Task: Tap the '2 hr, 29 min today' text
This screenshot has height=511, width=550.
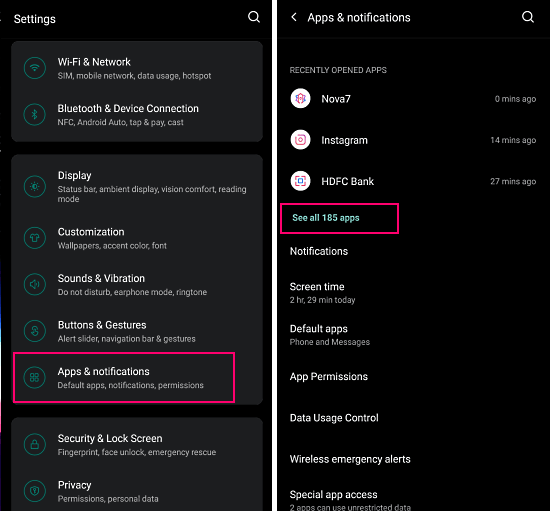Action: tap(322, 300)
